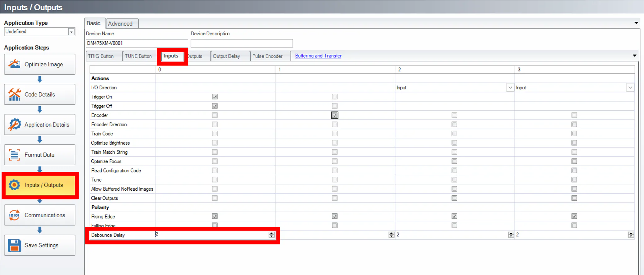This screenshot has width=644, height=275.
Task: Open the Pulse Encoder tab
Action: pos(267,56)
